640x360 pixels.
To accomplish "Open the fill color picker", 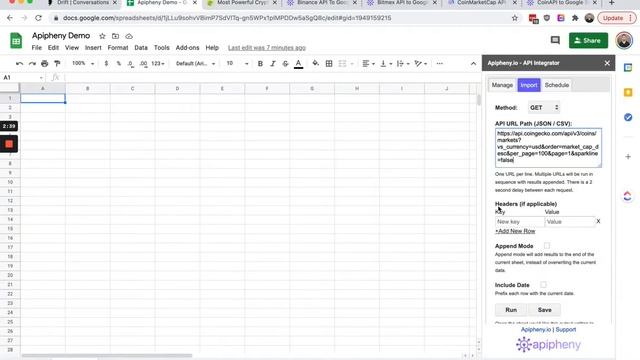I will 316,64.
